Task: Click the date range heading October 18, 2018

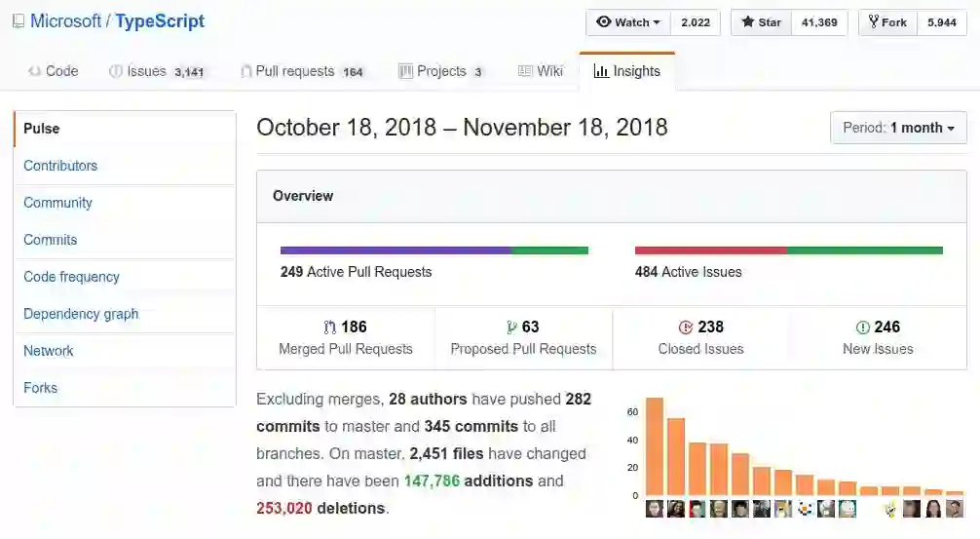Action: tap(462, 128)
